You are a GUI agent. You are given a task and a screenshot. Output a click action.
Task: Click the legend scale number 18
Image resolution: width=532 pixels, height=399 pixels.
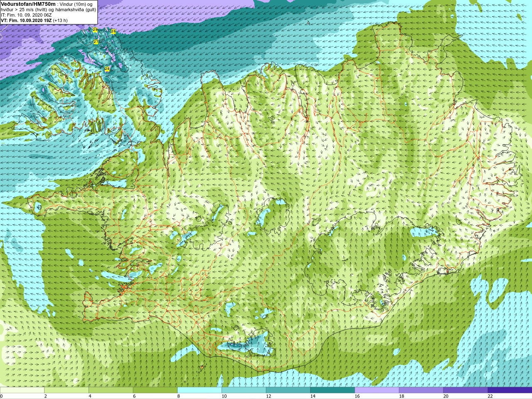pos(401,396)
